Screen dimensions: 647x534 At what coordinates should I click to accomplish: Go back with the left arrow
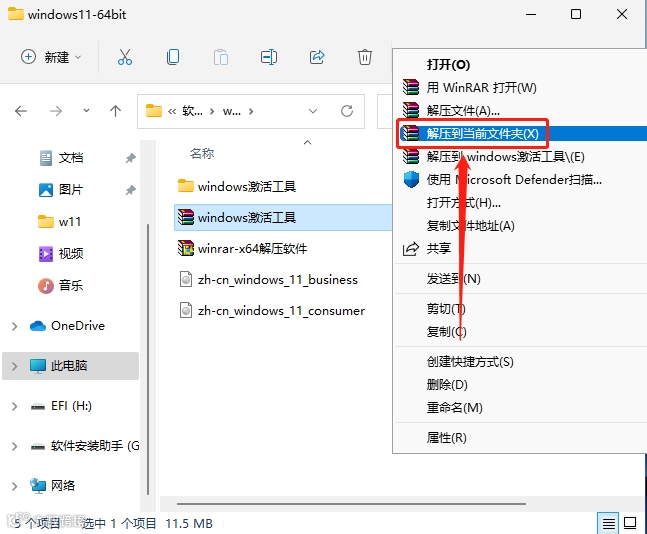pos(21,111)
